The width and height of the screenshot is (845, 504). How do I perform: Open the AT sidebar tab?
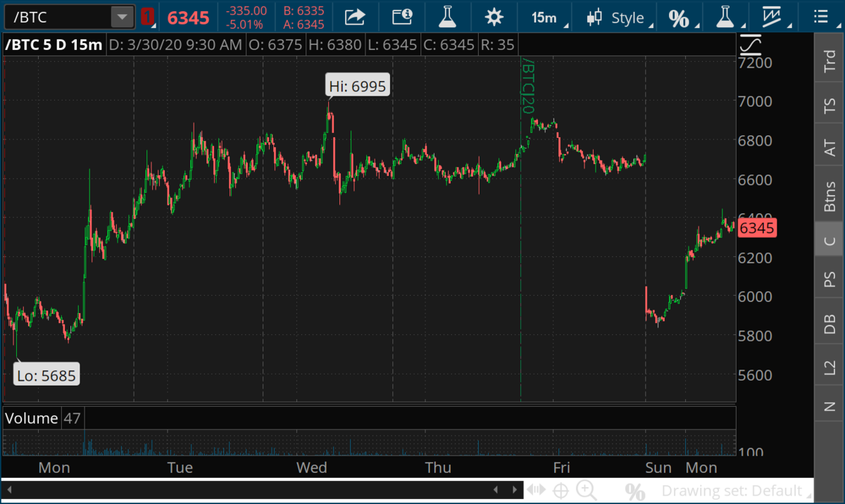[x=830, y=148]
